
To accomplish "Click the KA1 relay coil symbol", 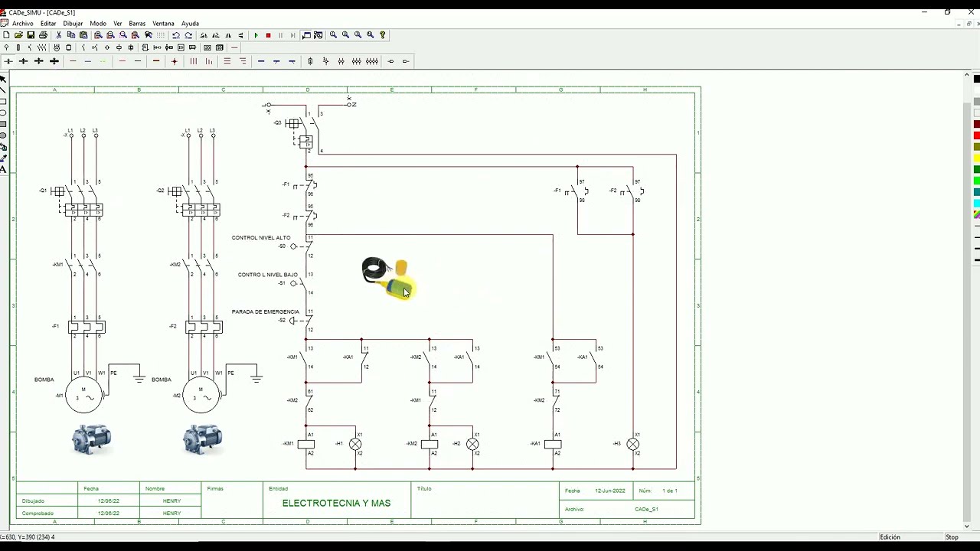I will click(553, 444).
